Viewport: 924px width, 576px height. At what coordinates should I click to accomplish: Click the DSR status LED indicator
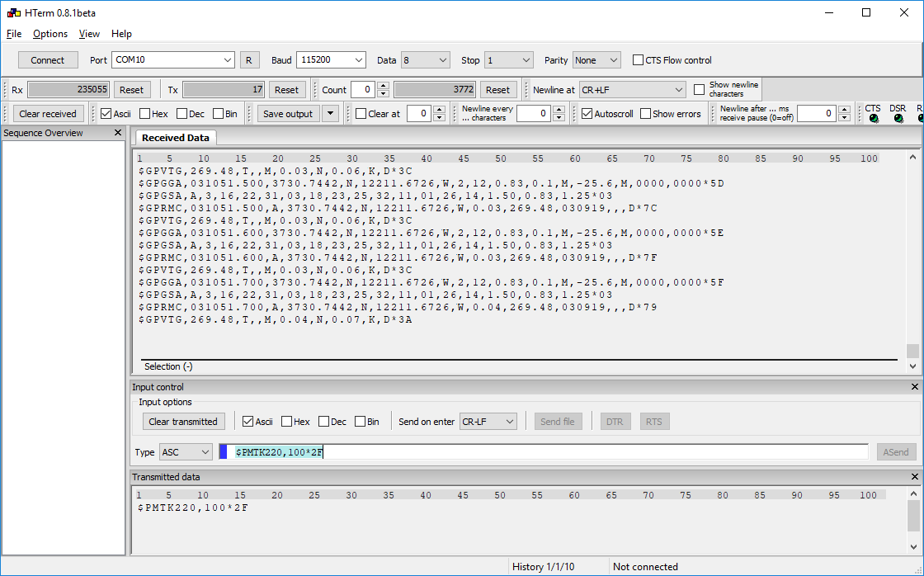click(898, 119)
